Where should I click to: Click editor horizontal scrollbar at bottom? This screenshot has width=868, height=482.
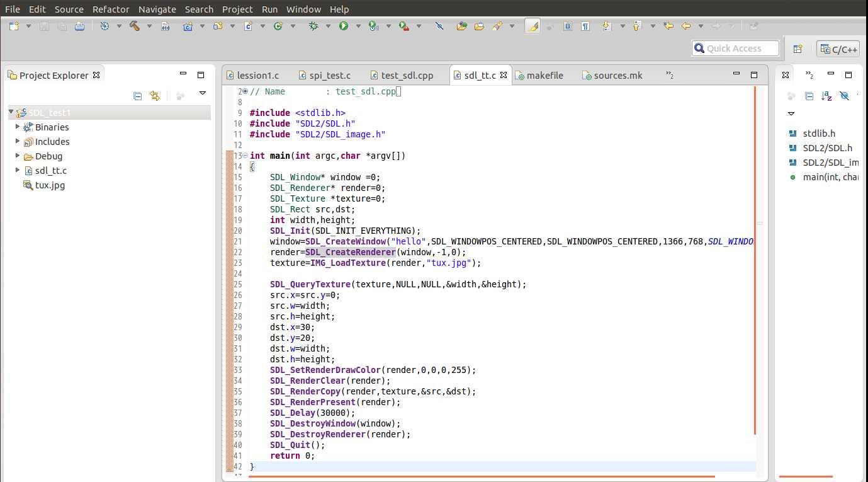482,477
